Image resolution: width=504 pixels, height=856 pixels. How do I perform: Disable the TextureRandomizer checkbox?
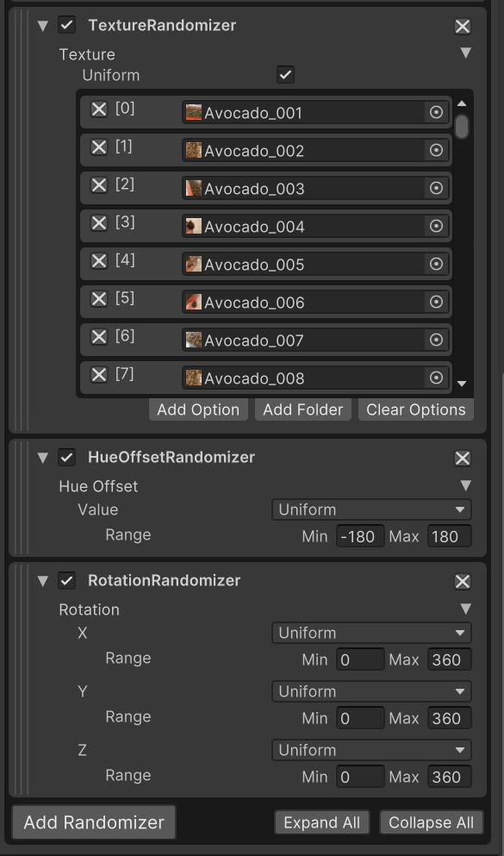pos(66,25)
